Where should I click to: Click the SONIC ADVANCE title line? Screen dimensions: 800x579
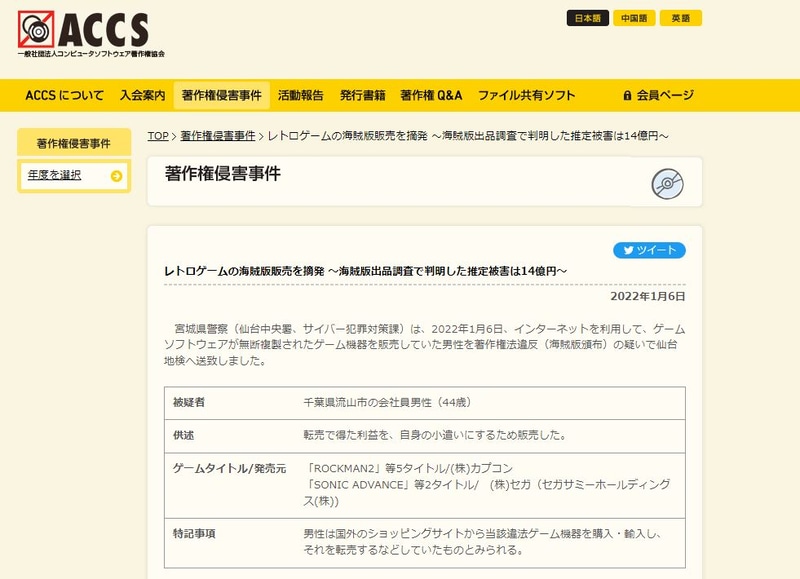(487, 493)
